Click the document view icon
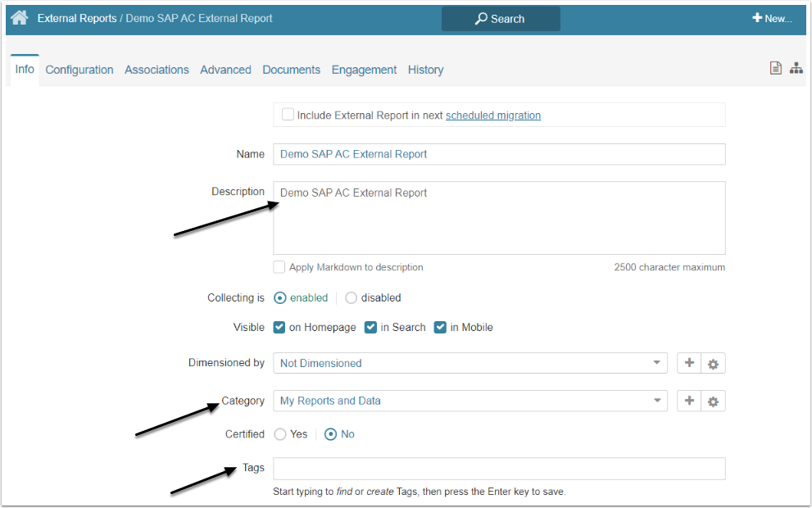The width and height of the screenshot is (812, 508). point(775,69)
